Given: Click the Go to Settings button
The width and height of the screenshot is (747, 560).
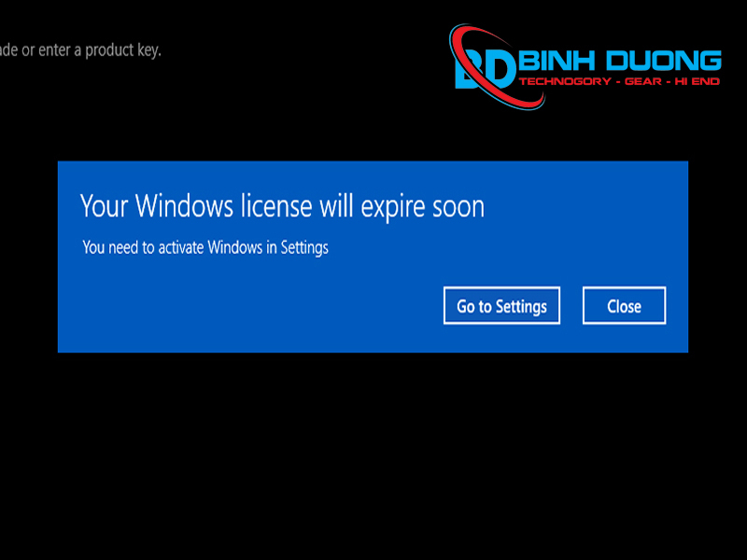Looking at the screenshot, I should pyautogui.click(x=501, y=306).
